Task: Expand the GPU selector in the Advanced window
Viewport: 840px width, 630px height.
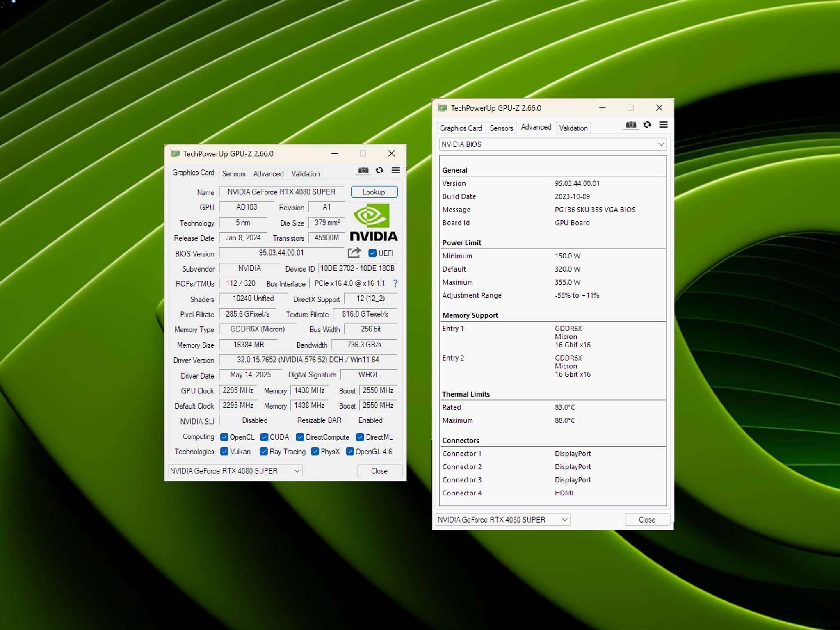Action: click(x=502, y=519)
